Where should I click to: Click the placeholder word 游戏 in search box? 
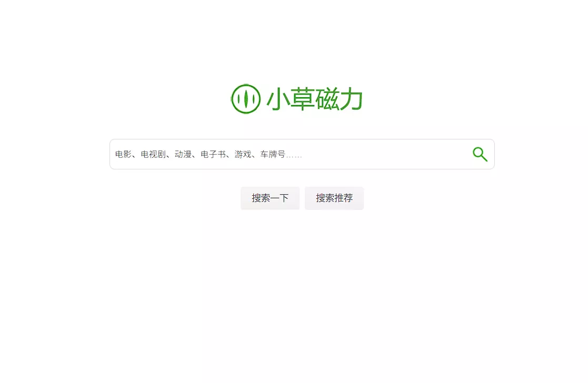[x=243, y=154]
